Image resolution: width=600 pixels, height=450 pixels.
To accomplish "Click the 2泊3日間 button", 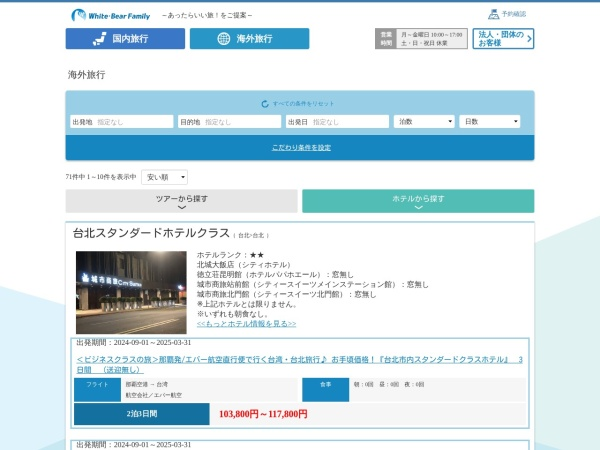I will click(142, 414).
